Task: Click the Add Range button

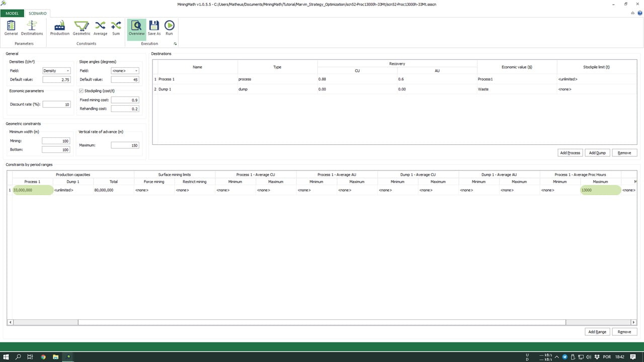Action: click(x=597, y=332)
